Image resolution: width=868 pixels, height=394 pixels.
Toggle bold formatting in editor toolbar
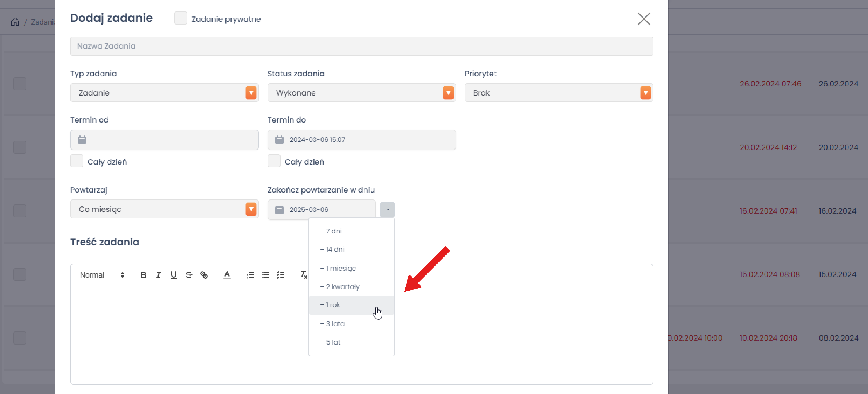(x=143, y=275)
